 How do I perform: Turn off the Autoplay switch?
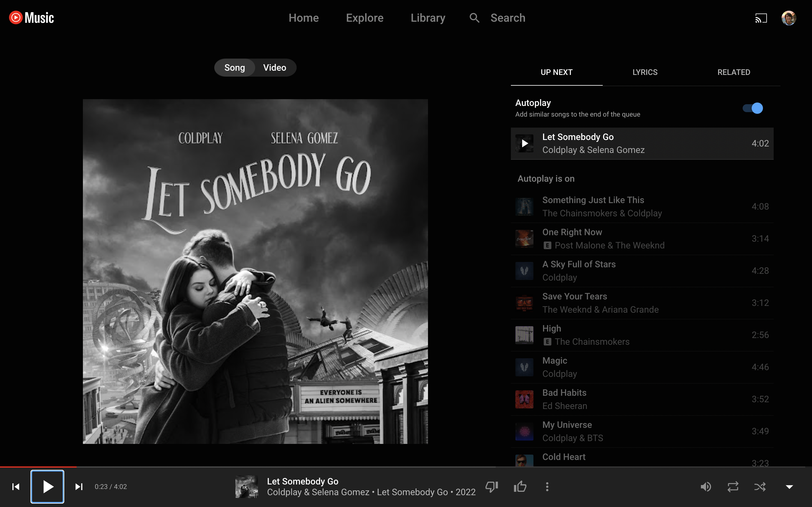pyautogui.click(x=753, y=108)
